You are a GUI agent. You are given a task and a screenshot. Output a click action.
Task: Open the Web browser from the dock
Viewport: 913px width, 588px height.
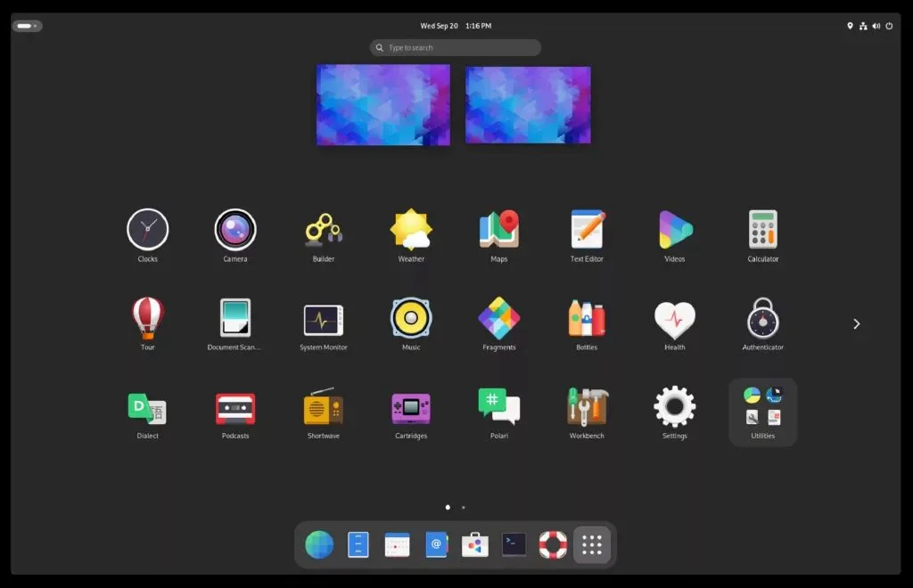point(318,544)
